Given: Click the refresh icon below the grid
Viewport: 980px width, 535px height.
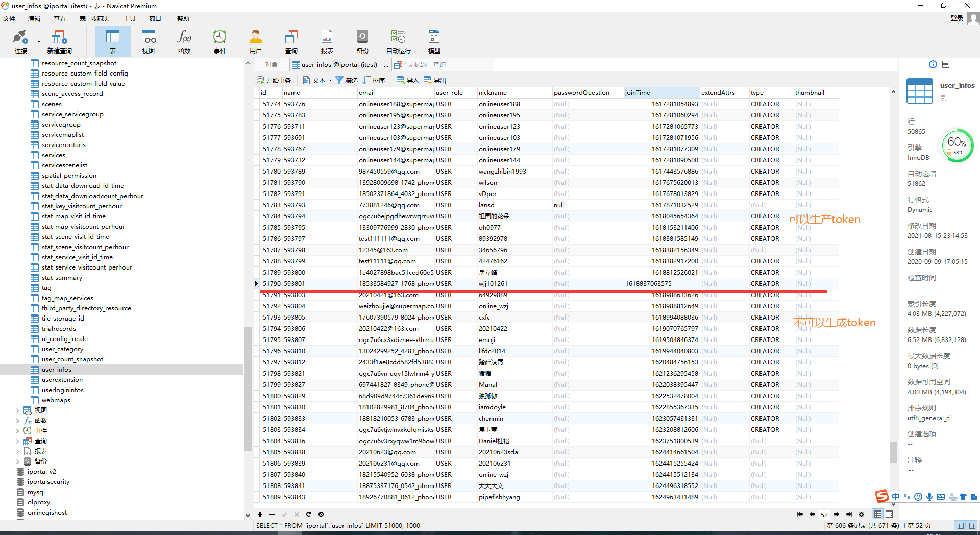Looking at the screenshot, I should pyautogui.click(x=309, y=514).
